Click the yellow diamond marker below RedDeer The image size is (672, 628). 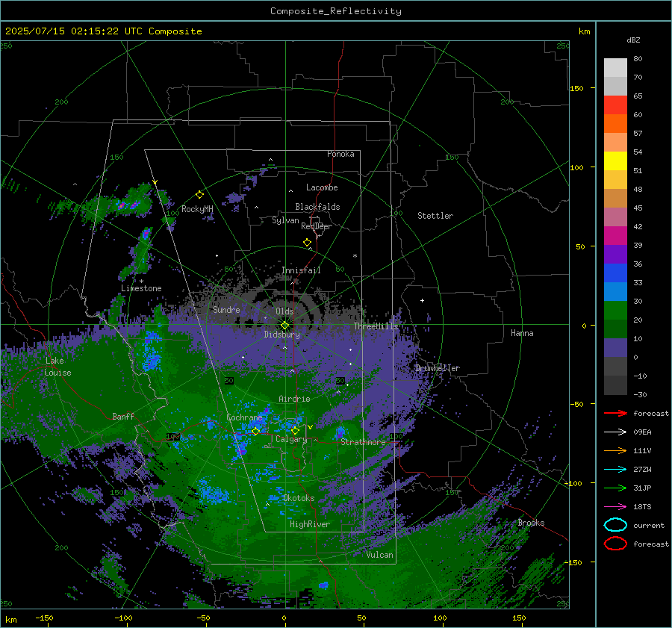click(x=307, y=243)
